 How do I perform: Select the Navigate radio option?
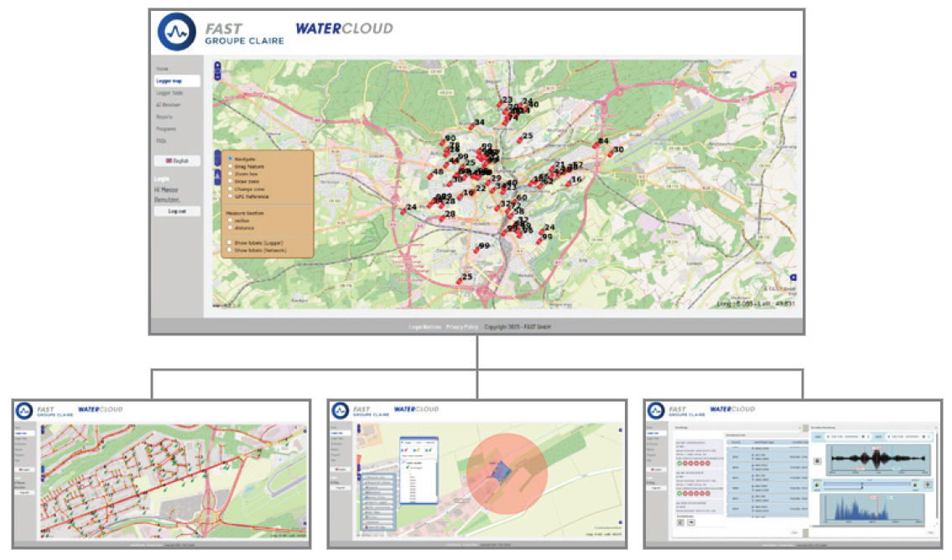pyautogui.click(x=231, y=158)
